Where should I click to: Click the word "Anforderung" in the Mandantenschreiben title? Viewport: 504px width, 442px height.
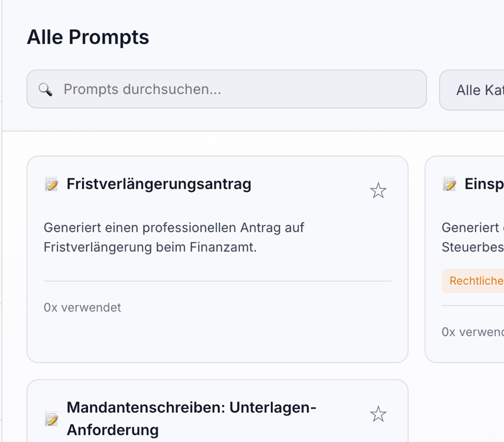[112, 430]
